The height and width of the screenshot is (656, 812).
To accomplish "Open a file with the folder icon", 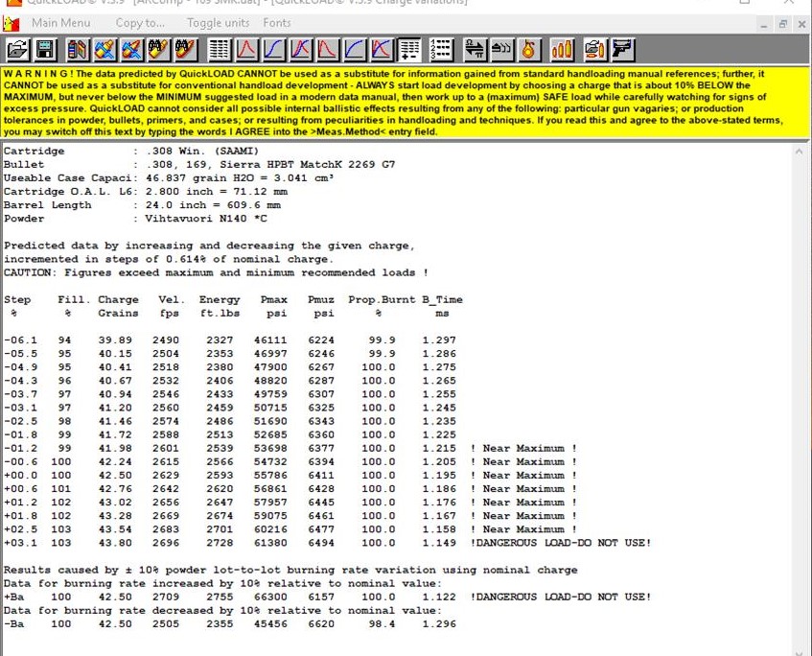I will 17,50.
